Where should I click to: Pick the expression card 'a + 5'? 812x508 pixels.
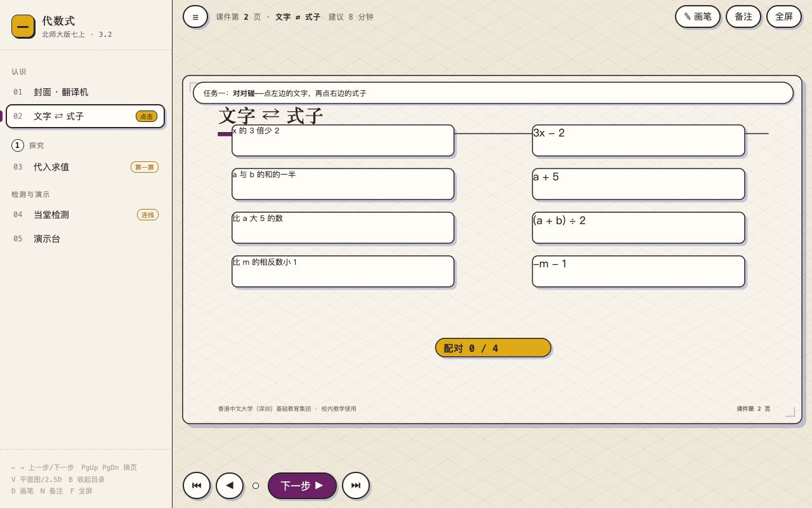(x=638, y=184)
